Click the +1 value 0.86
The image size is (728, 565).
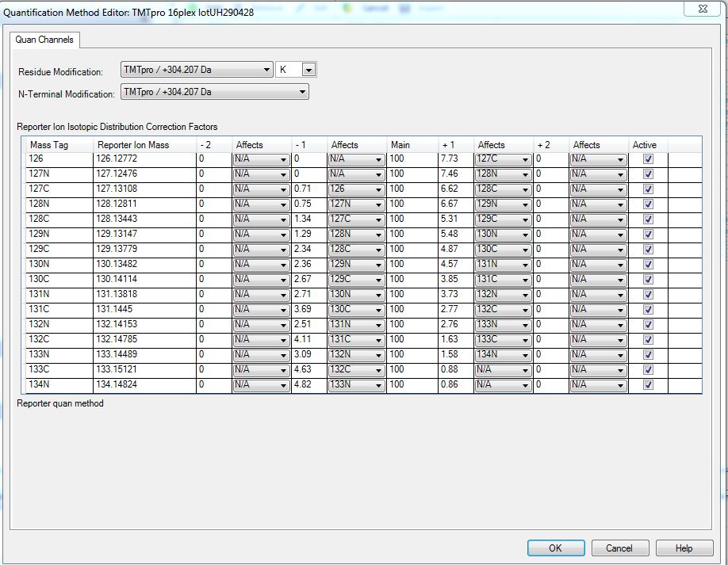(x=456, y=384)
